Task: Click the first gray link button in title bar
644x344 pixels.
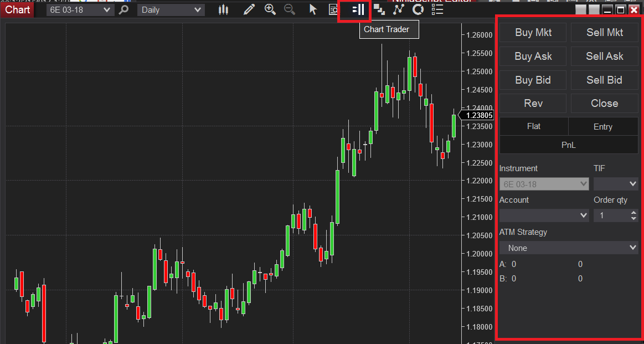Action: click(581, 9)
